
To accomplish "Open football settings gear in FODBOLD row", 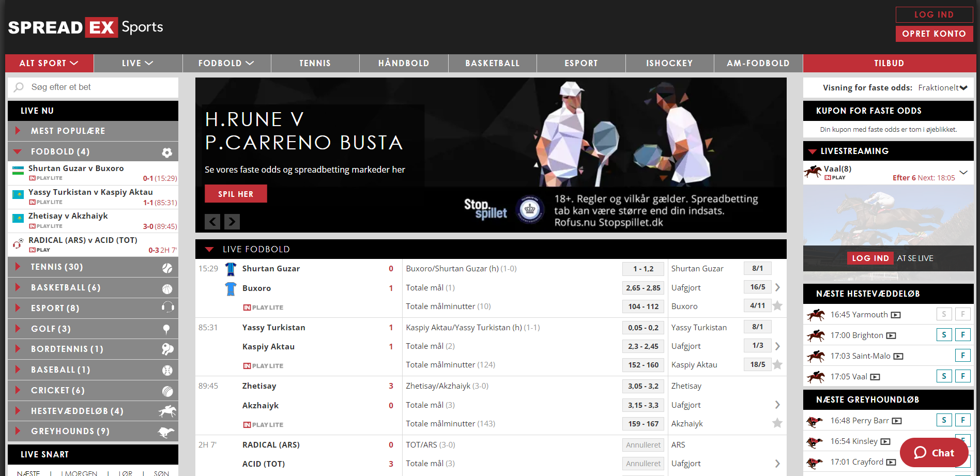I will 167,152.
